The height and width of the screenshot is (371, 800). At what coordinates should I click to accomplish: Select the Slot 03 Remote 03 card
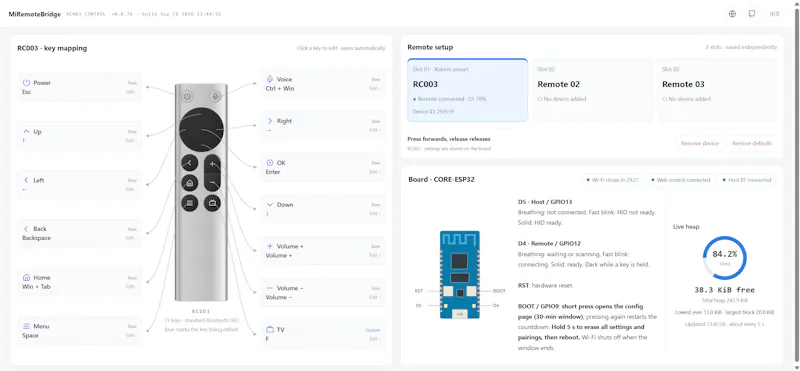(x=717, y=90)
